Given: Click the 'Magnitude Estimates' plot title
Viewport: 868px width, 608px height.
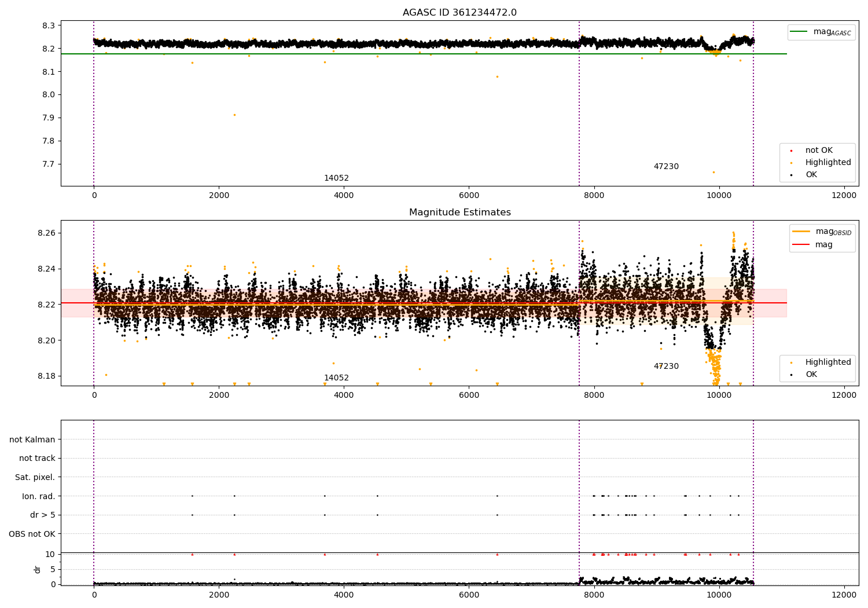Looking at the screenshot, I should (x=459, y=213).
